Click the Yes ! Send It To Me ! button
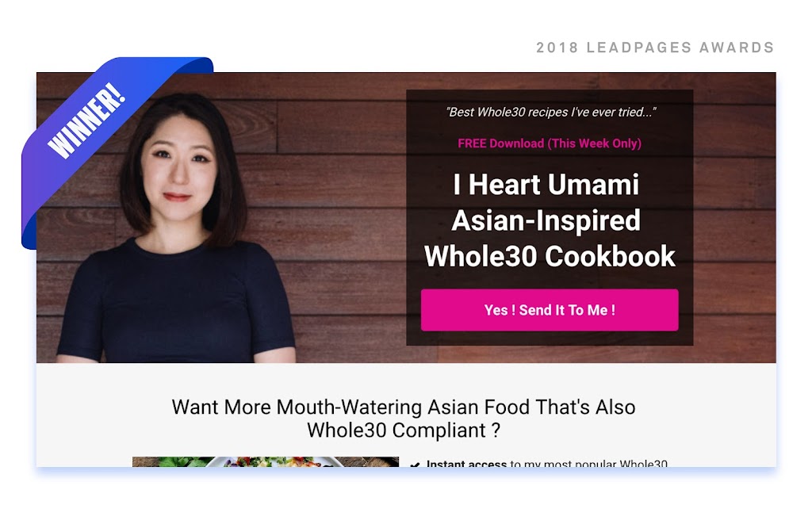This screenshot has width=812, height=505. (550, 310)
